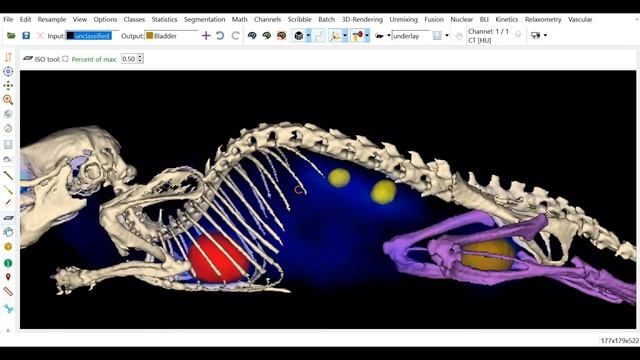Click the green open folder icon
This screenshot has height=360, width=640.
[11, 36]
